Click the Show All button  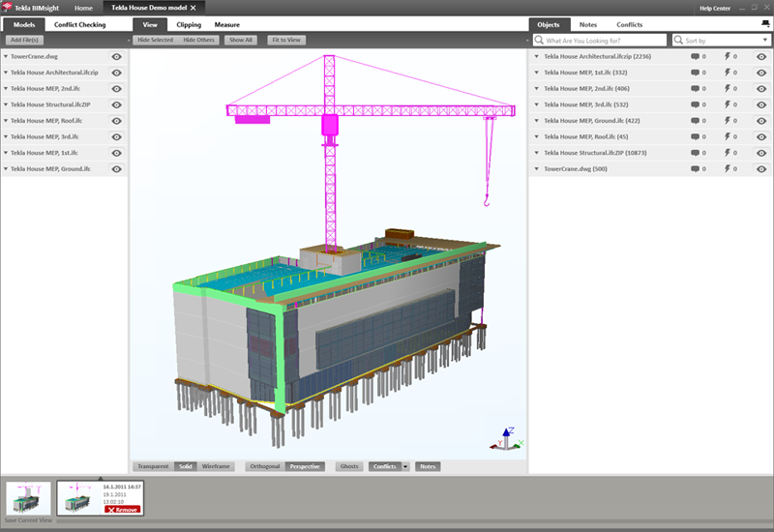241,40
